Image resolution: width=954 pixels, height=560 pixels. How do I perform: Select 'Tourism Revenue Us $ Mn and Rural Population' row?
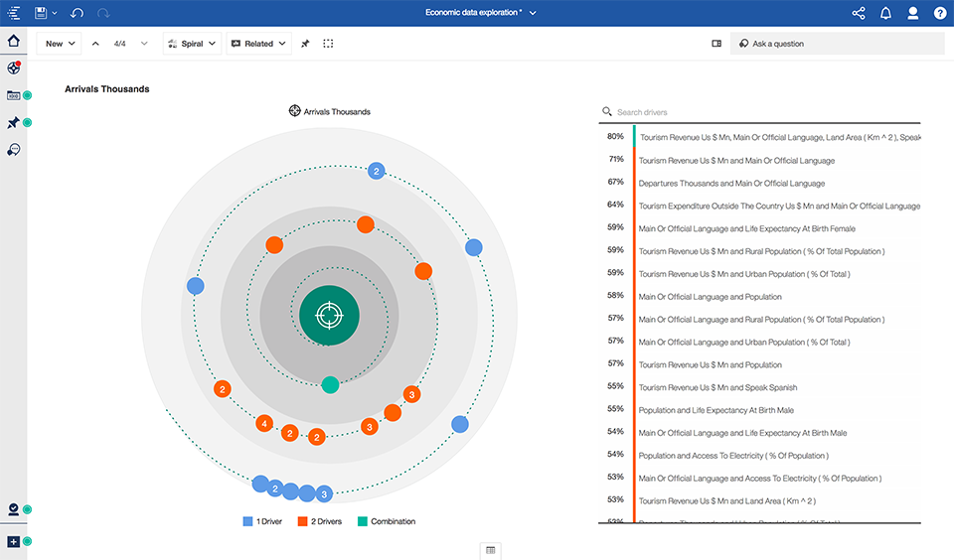759,251
